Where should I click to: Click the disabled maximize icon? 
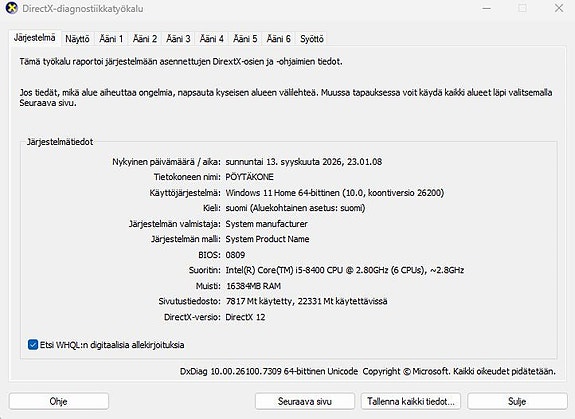(523, 8)
